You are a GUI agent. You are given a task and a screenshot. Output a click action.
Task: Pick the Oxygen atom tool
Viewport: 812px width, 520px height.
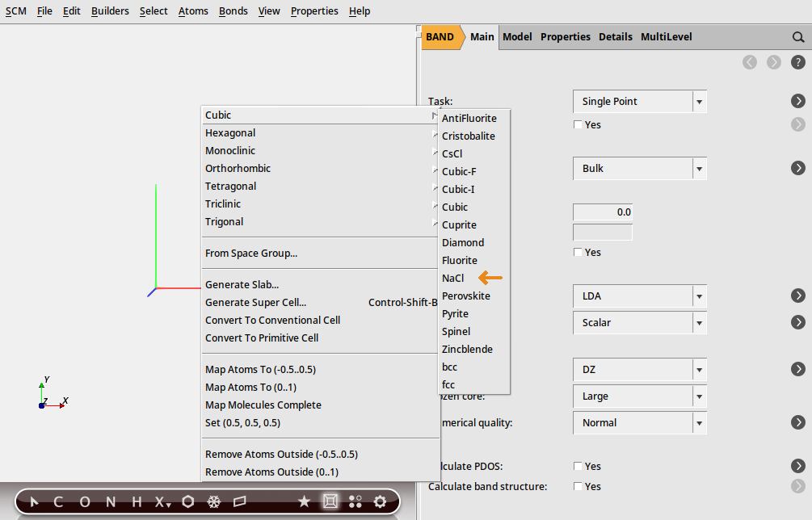[x=84, y=501]
